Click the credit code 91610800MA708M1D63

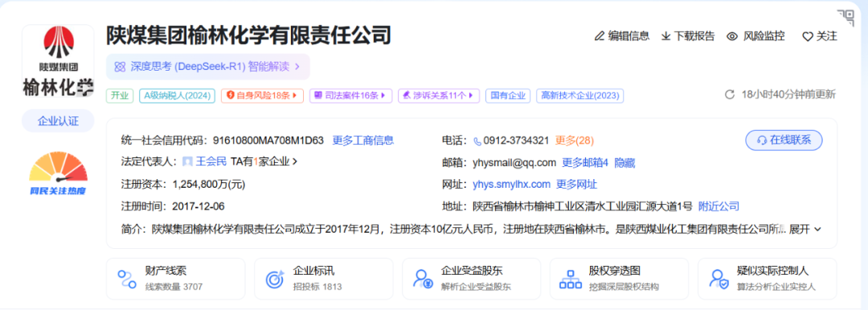click(x=268, y=140)
